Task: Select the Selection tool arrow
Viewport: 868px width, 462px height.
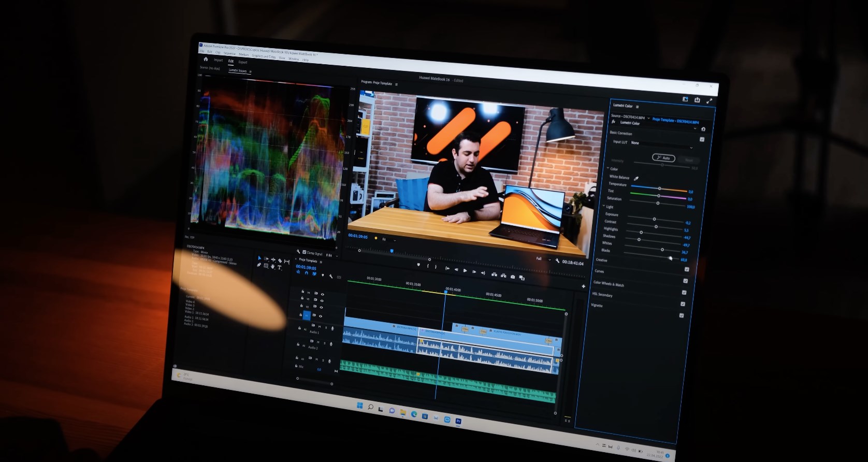Action: pyautogui.click(x=259, y=258)
